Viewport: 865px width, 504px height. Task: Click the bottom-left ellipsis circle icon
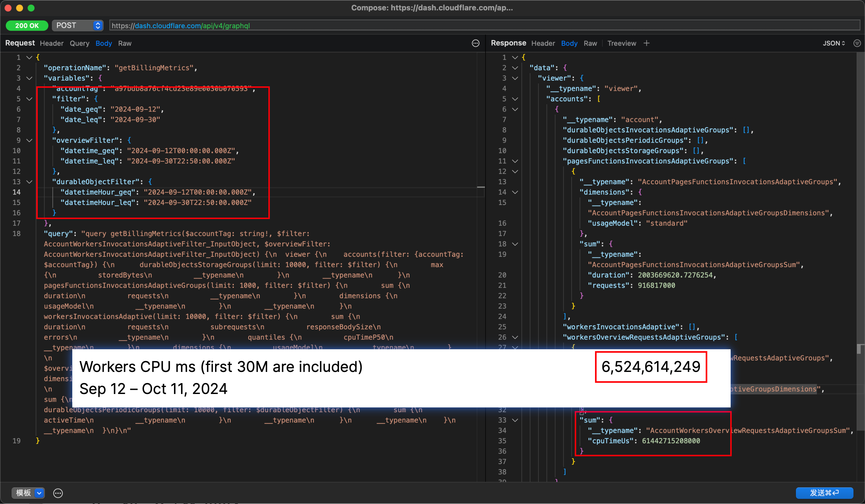coord(58,493)
